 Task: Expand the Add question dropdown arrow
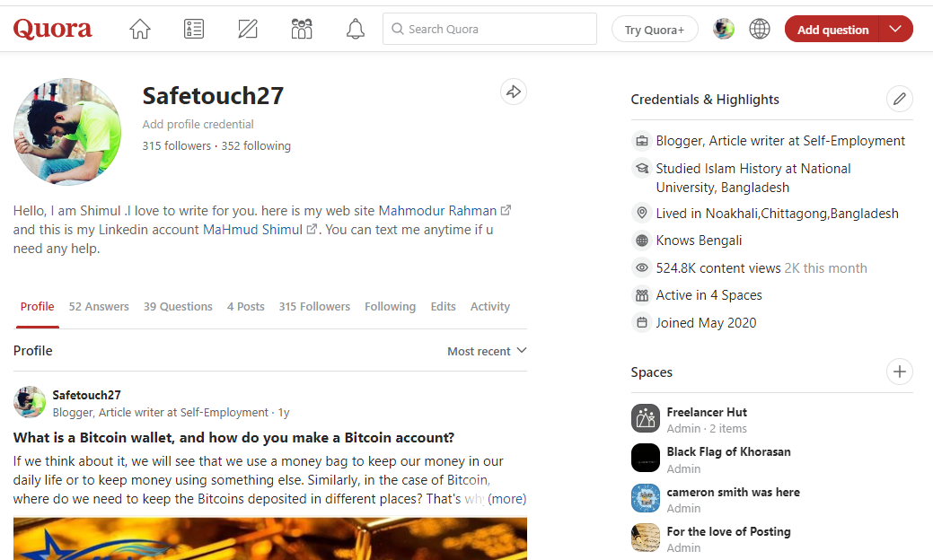[x=895, y=30]
